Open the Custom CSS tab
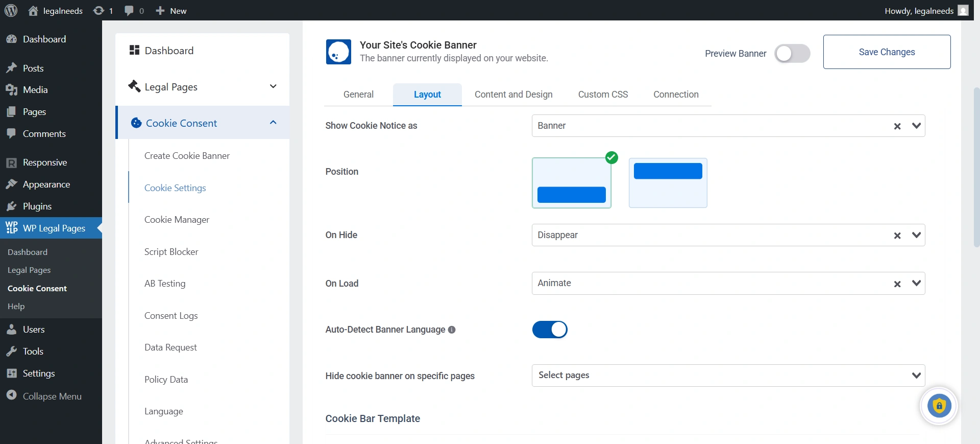The image size is (980, 444). 603,95
